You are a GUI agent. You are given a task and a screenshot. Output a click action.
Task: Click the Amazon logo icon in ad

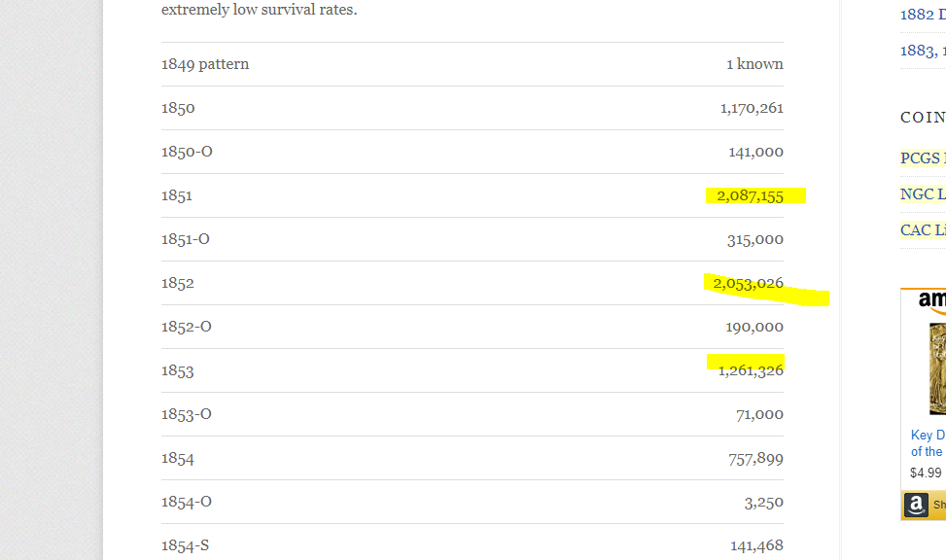coord(916,505)
